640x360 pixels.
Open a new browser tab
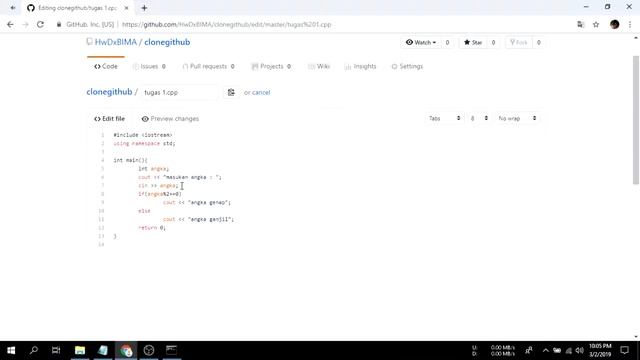(144, 8)
